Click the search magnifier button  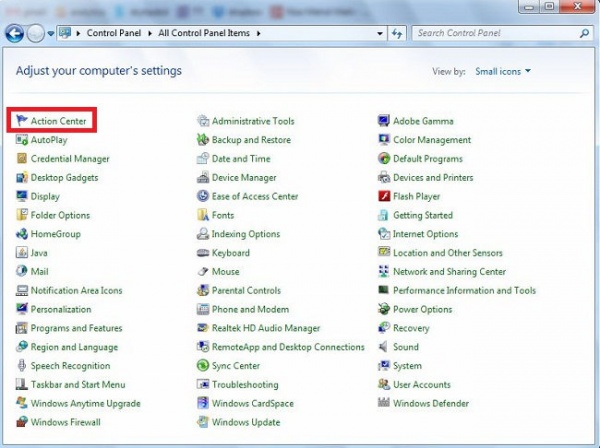(584, 33)
